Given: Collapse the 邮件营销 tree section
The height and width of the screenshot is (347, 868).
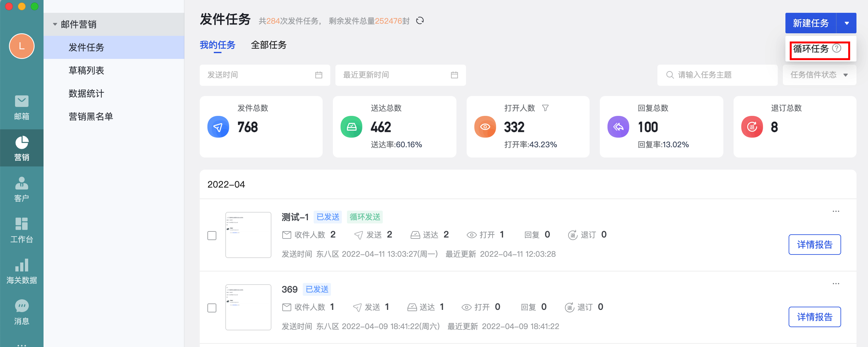Looking at the screenshot, I should 55,24.
